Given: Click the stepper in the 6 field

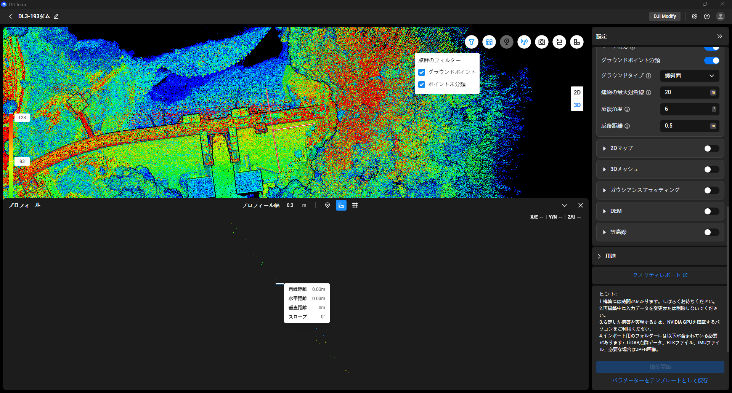Looking at the screenshot, I should click(x=713, y=109).
